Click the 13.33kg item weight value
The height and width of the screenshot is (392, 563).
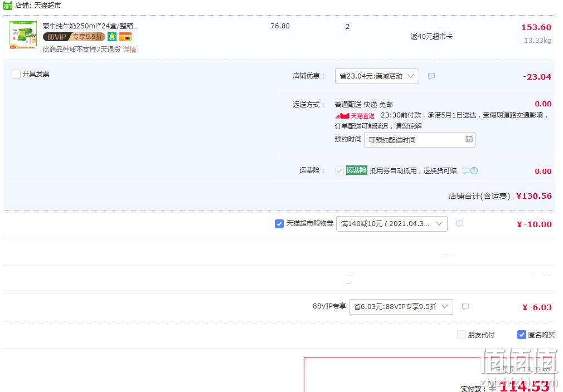[x=537, y=41]
